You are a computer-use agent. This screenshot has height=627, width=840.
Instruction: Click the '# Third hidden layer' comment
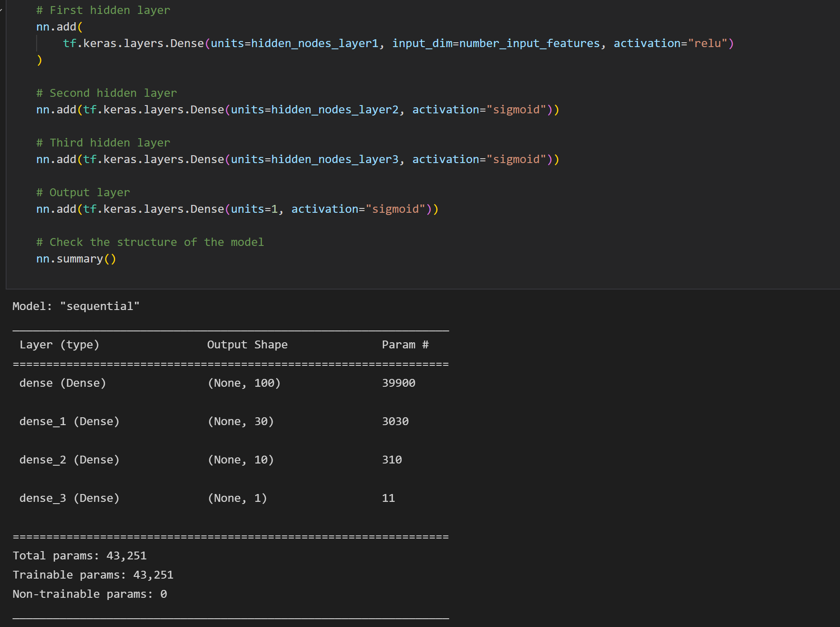(103, 143)
